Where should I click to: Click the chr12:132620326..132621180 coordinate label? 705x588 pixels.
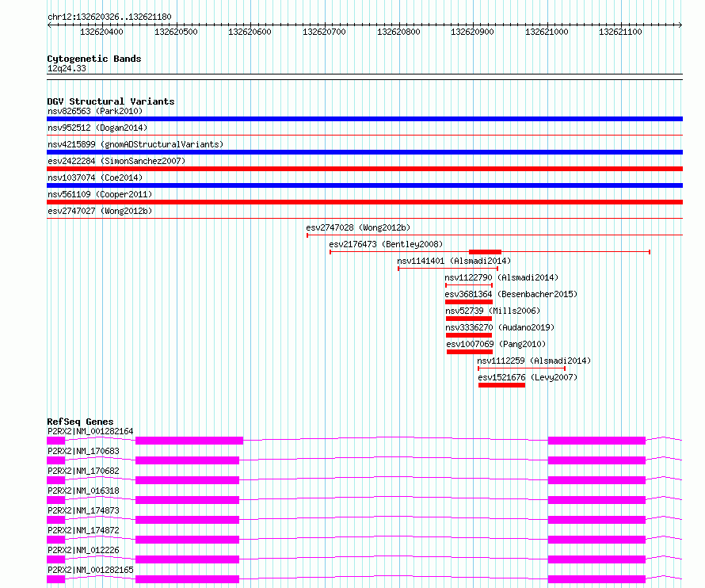(109, 17)
